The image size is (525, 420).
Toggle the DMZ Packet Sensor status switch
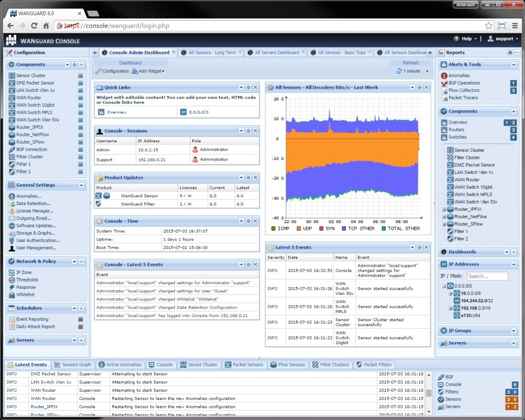[x=79, y=83]
